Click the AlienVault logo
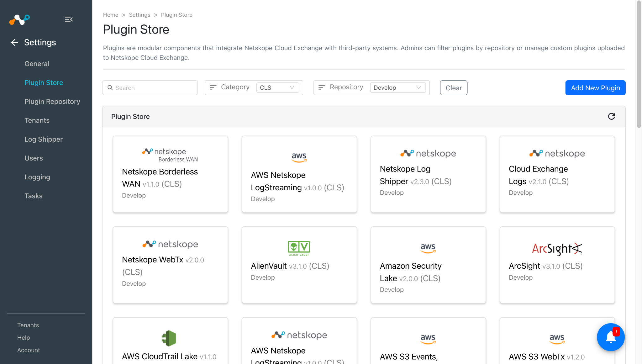The width and height of the screenshot is (642, 364). click(x=299, y=248)
